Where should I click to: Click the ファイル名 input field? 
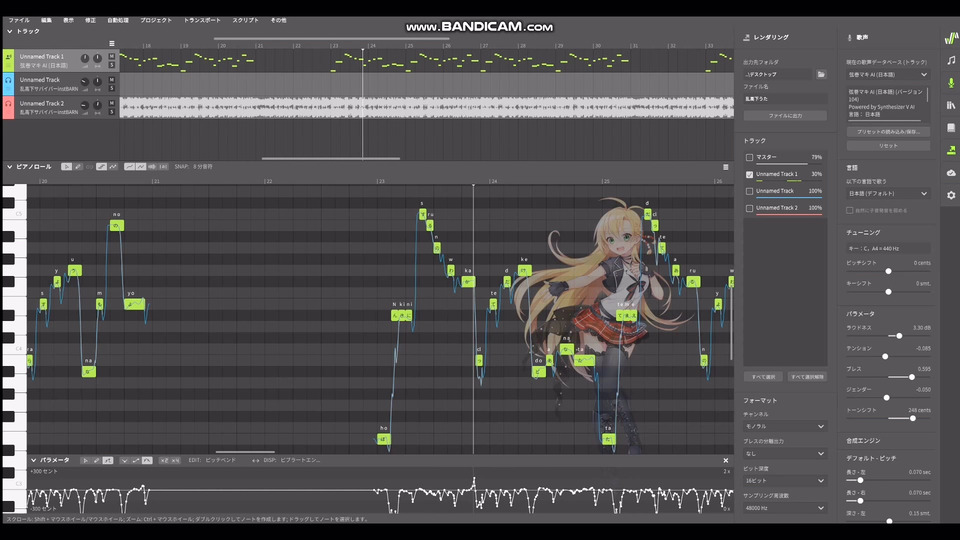coord(785,99)
